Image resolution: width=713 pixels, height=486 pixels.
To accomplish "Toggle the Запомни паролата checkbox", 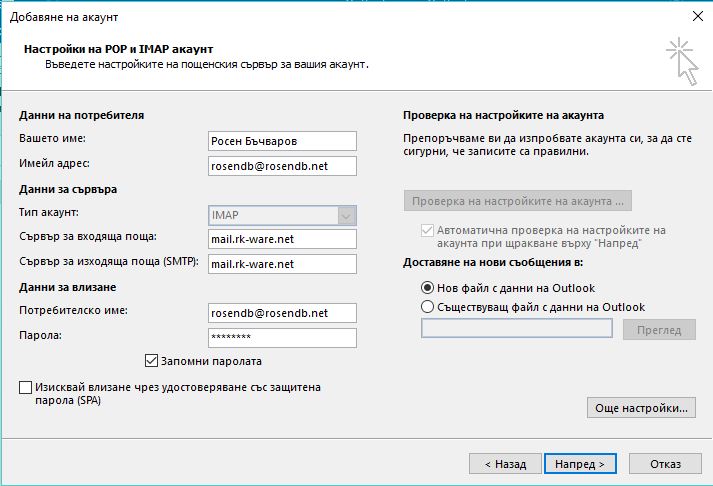I will [151, 361].
